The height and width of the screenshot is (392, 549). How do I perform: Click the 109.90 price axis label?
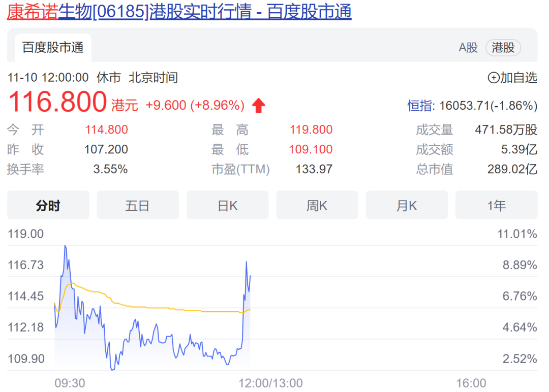coord(26,359)
